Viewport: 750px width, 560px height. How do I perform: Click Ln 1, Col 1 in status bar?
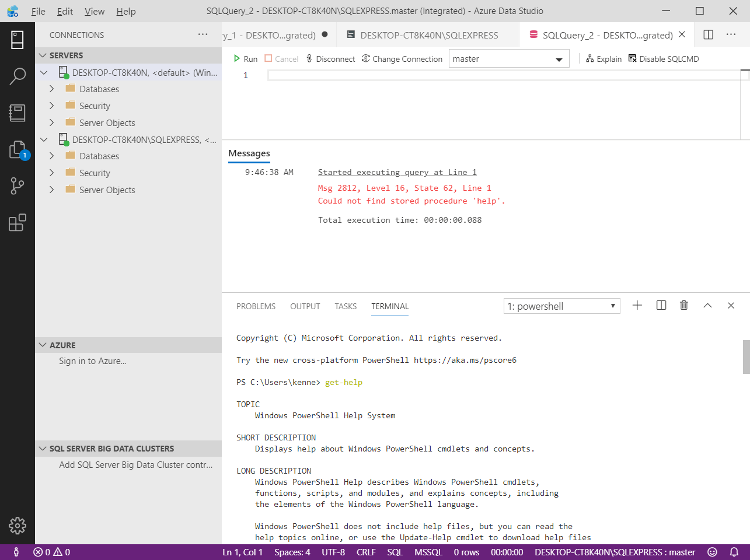pos(243,552)
